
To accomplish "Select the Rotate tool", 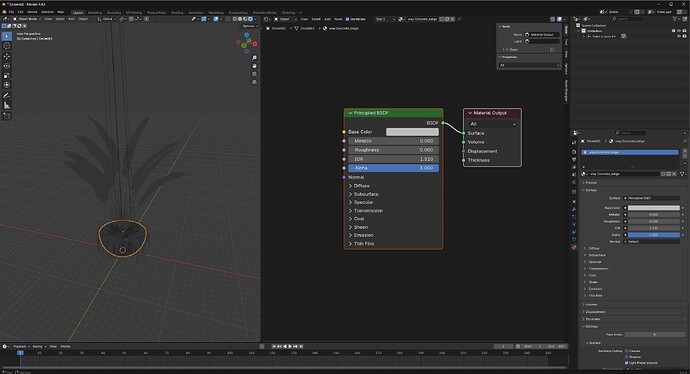I will [7, 66].
